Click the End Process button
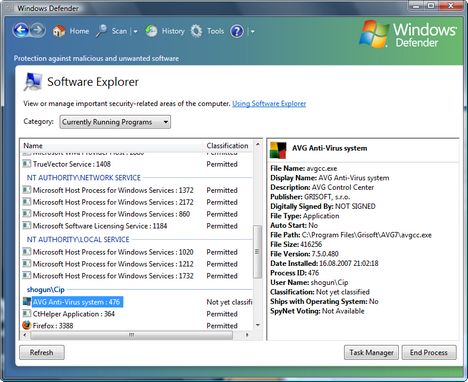Screen dimensions: 468x382 [429, 352]
